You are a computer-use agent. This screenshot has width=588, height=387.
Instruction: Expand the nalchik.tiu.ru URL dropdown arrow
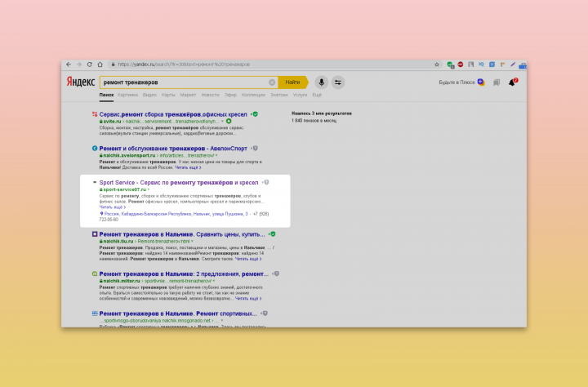[193, 242]
